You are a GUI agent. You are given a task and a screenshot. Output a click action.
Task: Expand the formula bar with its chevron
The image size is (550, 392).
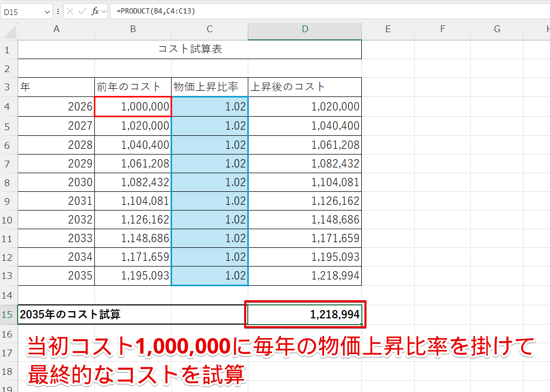click(104, 10)
